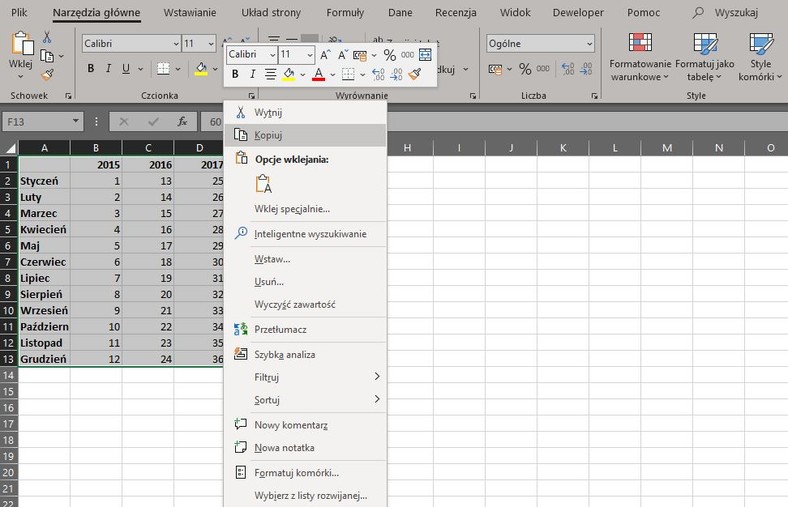Select Kopiuj from the context menu
This screenshot has height=507, width=788.
click(269, 135)
